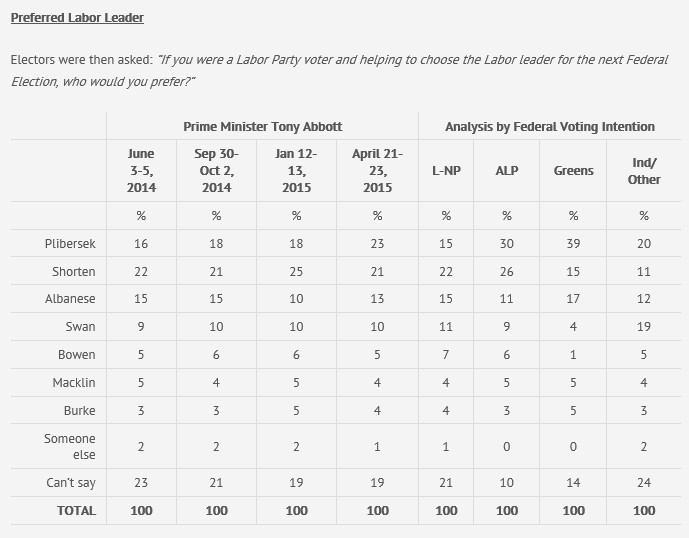Select the L-NP column header

446,171
